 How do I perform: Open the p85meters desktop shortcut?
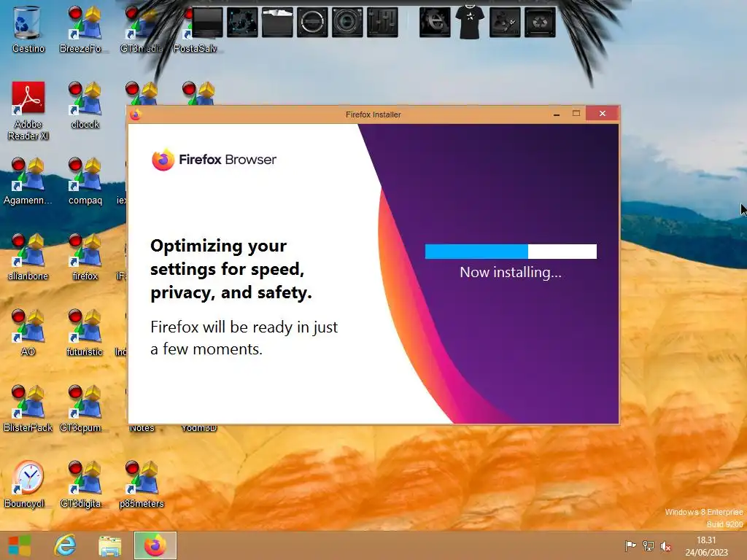point(142,484)
